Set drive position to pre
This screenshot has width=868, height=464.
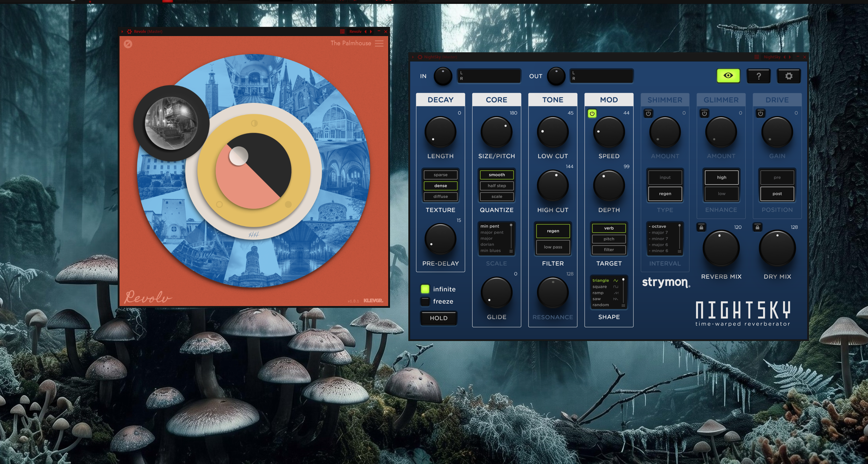click(x=777, y=177)
